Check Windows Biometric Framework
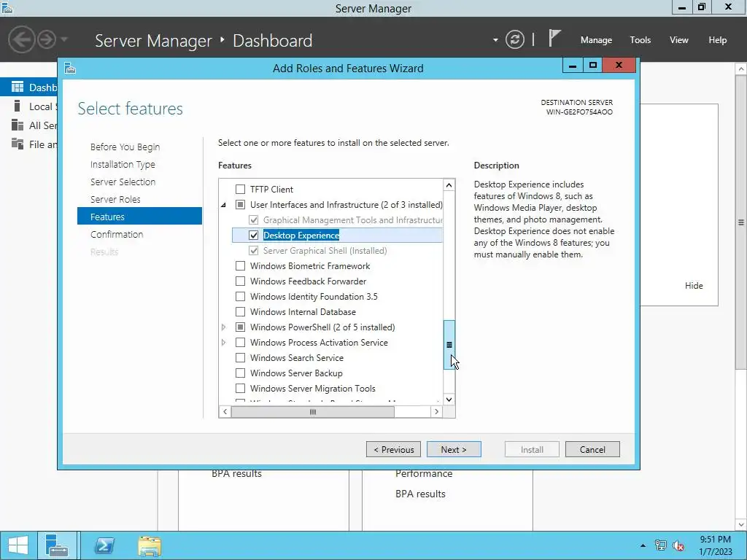This screenshot has height=560, width=747. point(241,265)
